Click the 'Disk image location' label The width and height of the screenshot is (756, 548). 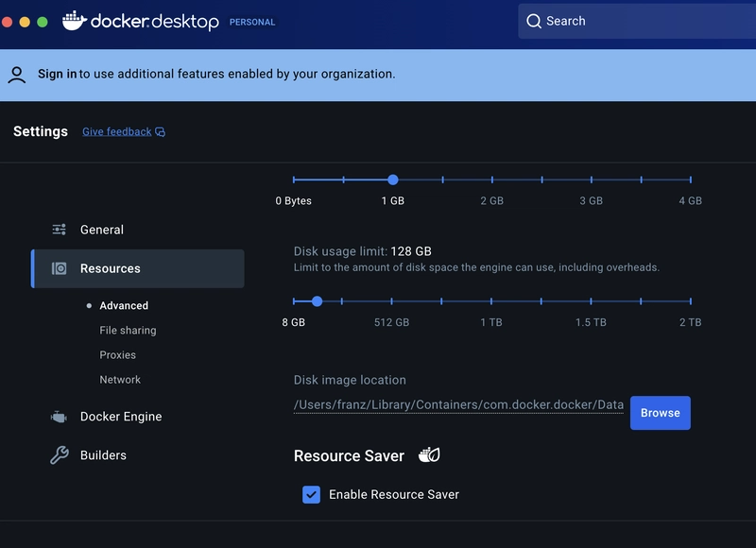pos(350,380)
